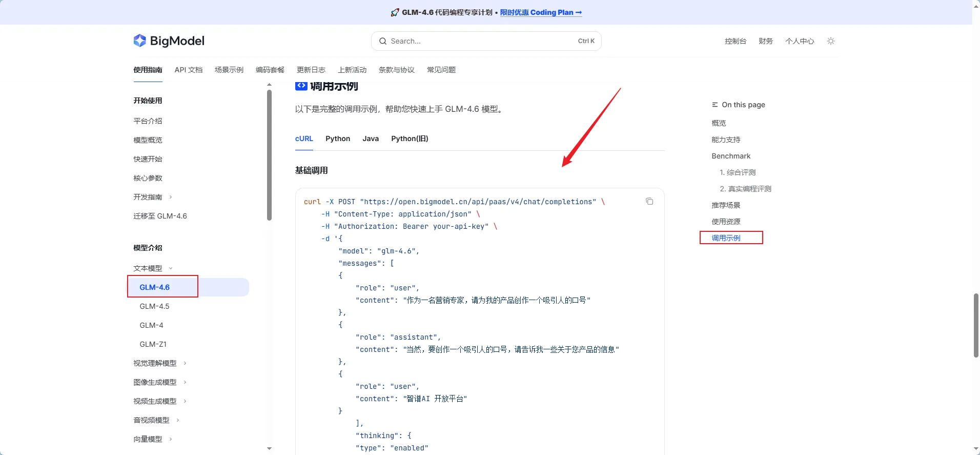Click the On this page list icon
The width and height of the screenshot is (980, 455).
(714, 105)
